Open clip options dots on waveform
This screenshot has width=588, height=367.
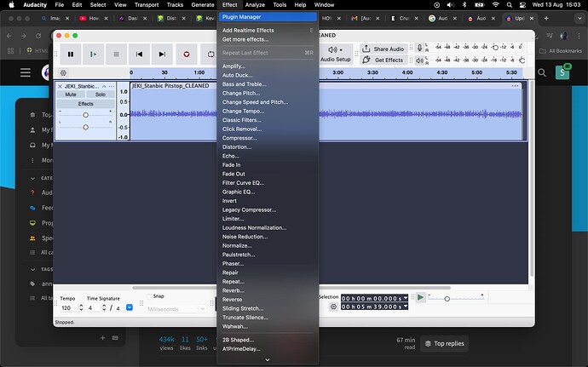click(x=516, y=86)
